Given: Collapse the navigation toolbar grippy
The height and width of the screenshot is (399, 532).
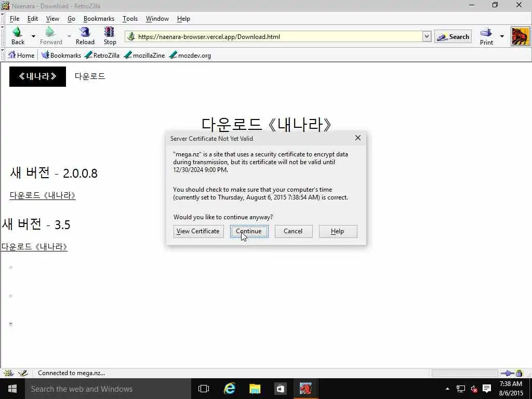Looking at the screenshot, I should (x=3, y=36).
